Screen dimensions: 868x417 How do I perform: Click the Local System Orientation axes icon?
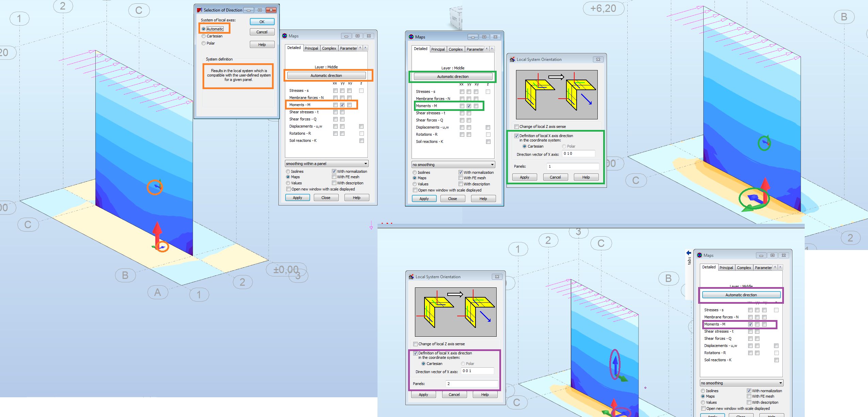tap(513, 59)
